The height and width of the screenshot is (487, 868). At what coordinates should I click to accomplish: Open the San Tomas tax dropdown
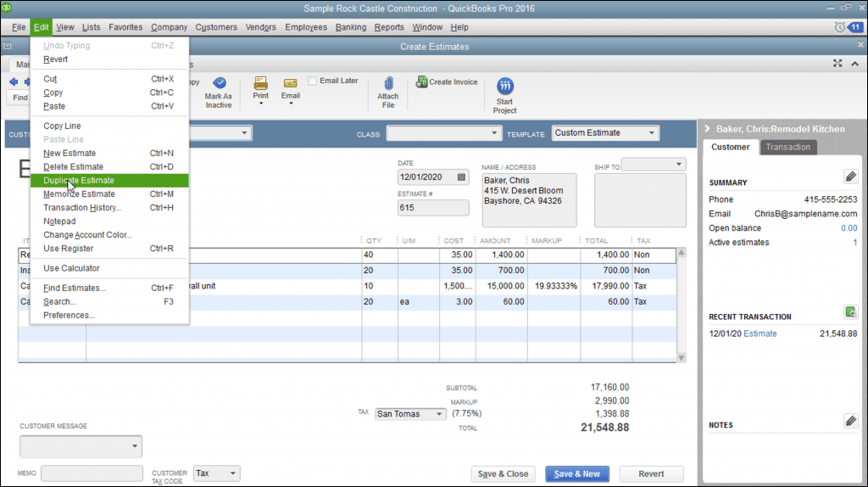click(439, 414)
